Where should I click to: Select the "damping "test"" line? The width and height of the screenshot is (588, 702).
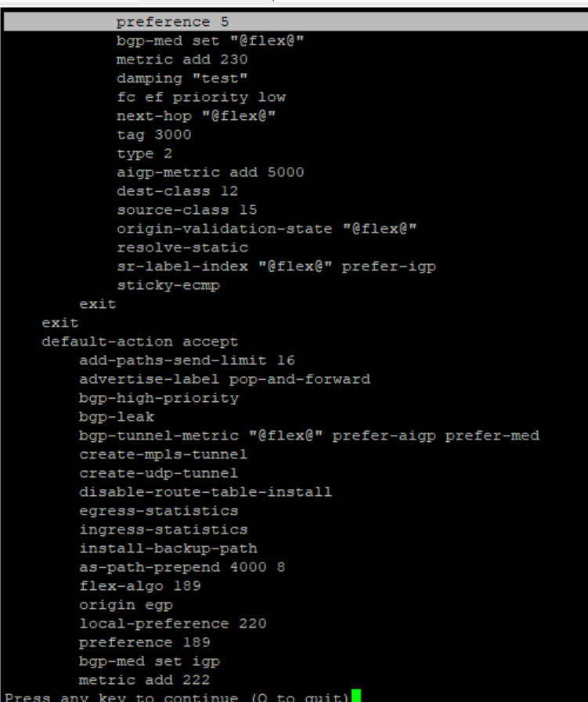coord(182,78)
